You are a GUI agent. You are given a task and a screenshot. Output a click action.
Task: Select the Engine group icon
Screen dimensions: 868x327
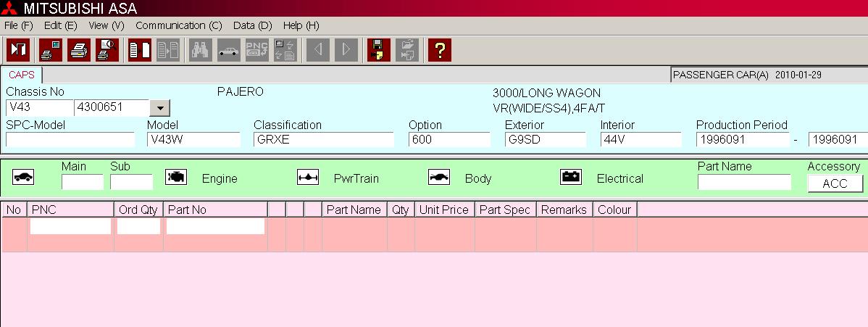point(176,178)
